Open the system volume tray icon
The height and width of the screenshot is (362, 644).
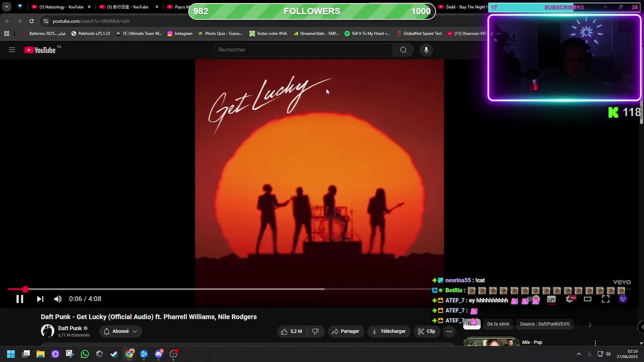coord(608,354)
